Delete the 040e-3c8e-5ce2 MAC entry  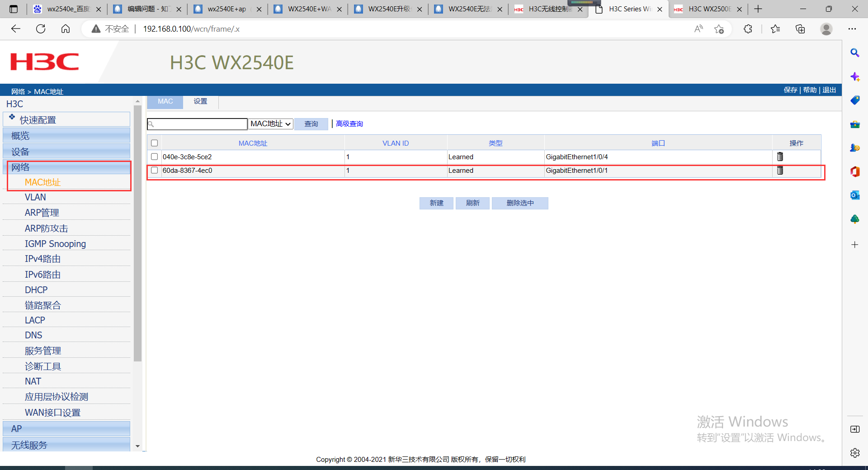point(780,157)
